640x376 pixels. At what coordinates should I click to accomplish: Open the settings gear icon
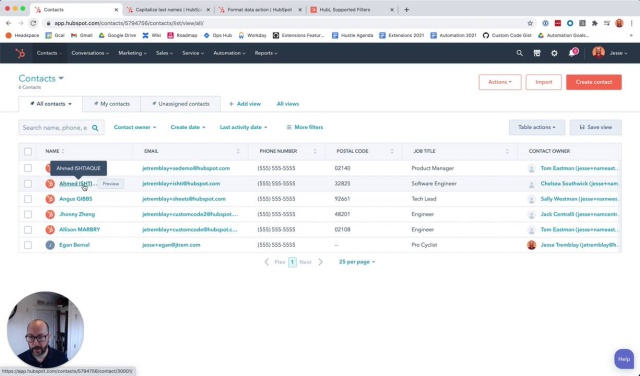point(554,53)
